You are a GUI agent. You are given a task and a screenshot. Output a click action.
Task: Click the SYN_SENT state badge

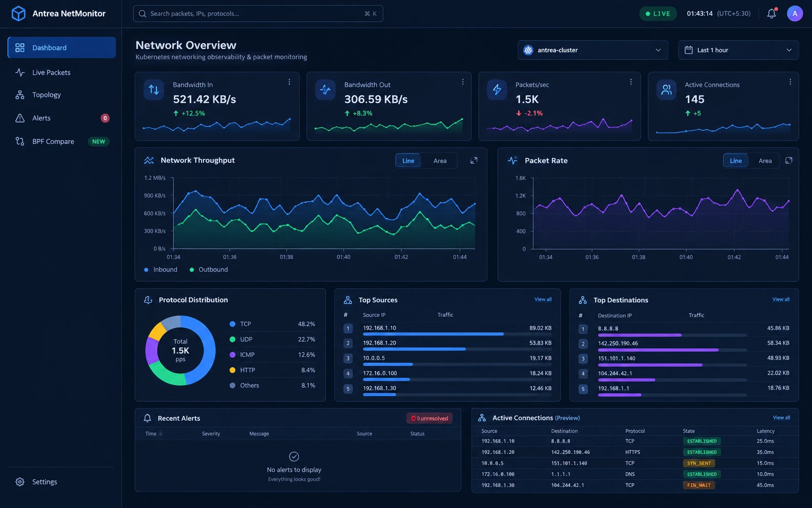pos(699,463)
